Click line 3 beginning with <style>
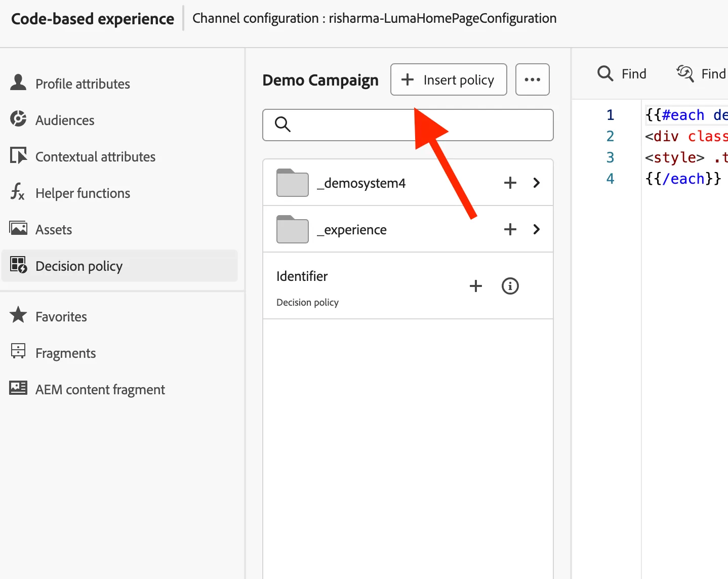This screenshot has width=728, height=579. pyautogui.click(x=686, y=157)
